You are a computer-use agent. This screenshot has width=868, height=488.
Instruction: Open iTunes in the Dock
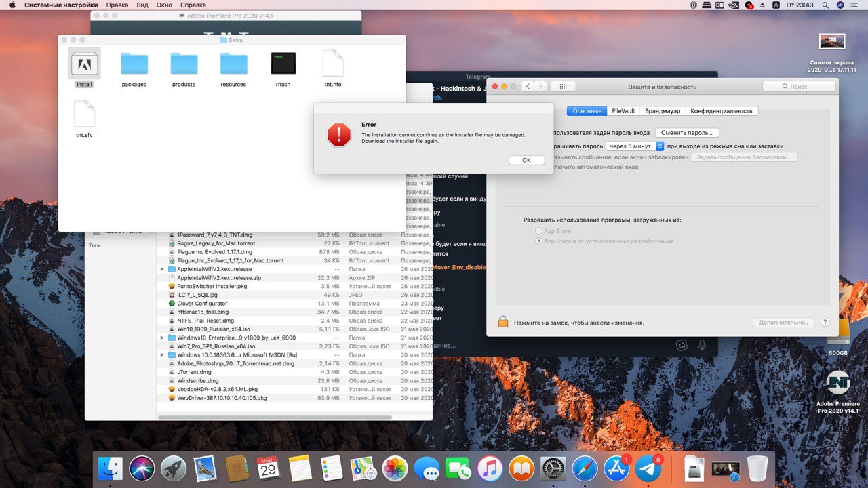(490, 468)
